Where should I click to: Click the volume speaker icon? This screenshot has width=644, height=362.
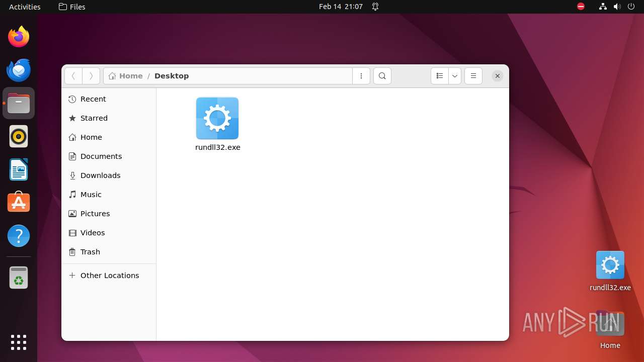(x=617, y=7)
